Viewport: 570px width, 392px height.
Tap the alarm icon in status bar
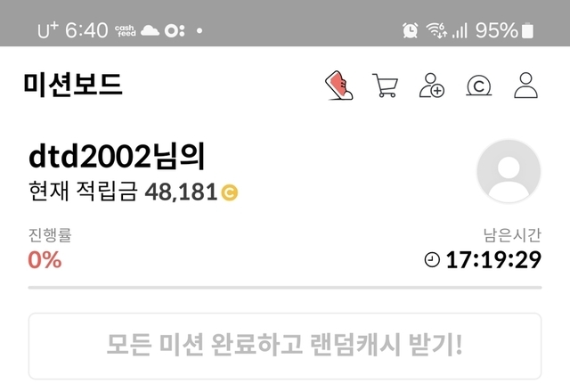410,30
